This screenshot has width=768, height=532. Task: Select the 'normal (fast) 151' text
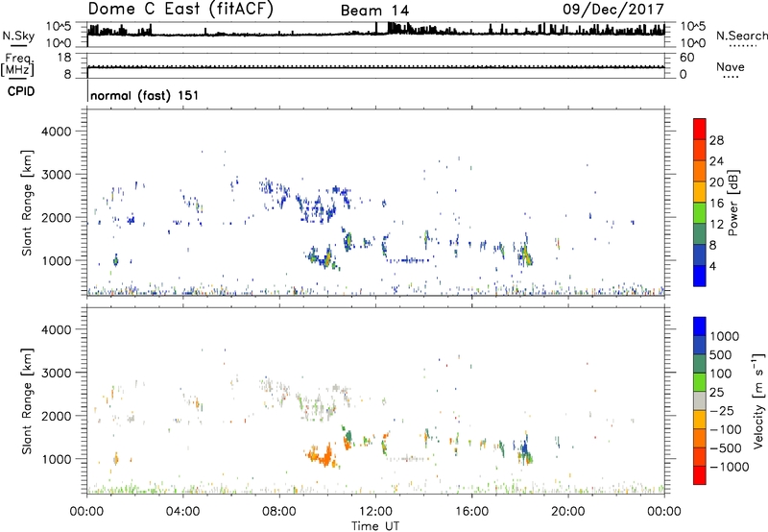[145, 95]
